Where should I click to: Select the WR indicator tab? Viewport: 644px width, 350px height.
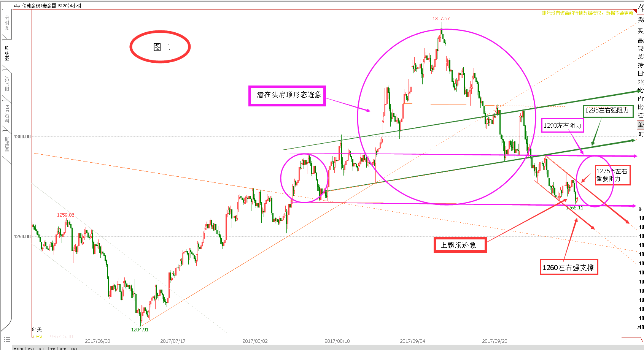[x=52, y=348]
